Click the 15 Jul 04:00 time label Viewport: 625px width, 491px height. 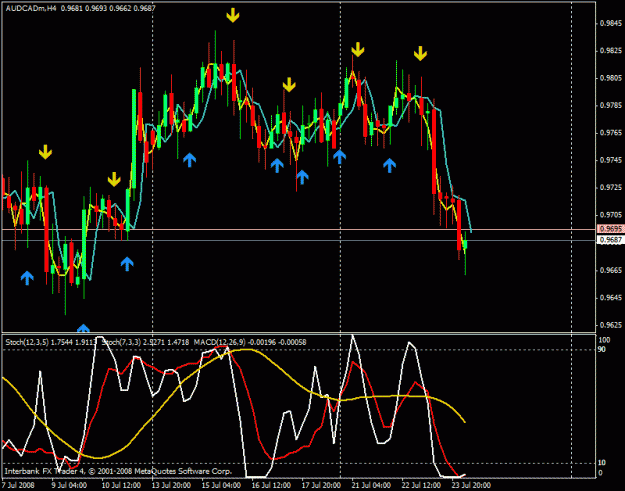tap(221, 485)
